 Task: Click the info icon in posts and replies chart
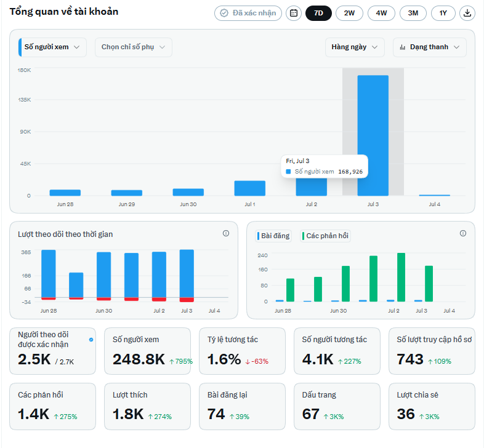click(x=462, y=234)
